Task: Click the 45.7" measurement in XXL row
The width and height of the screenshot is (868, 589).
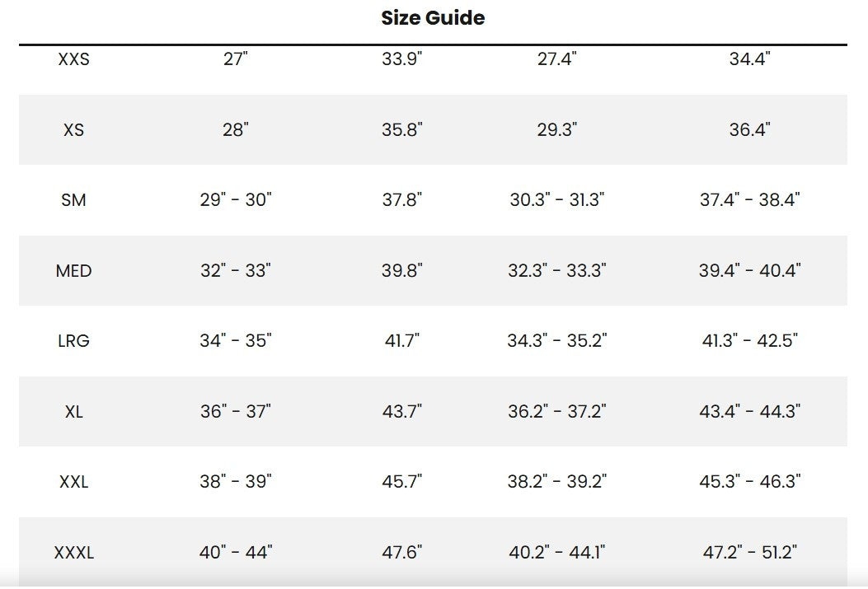Action: 401,482
